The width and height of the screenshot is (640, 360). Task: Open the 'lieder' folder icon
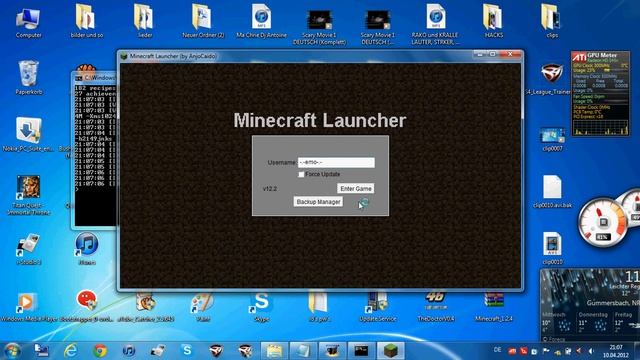pos(144,21)
